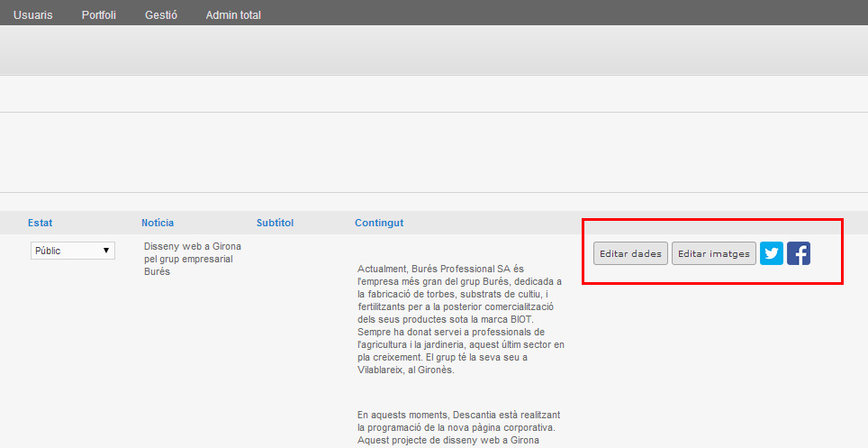Select the title 'Disseny web a Girona pel grup empresarial Burés'
The image size is (868, 448).
coord(193,259)
